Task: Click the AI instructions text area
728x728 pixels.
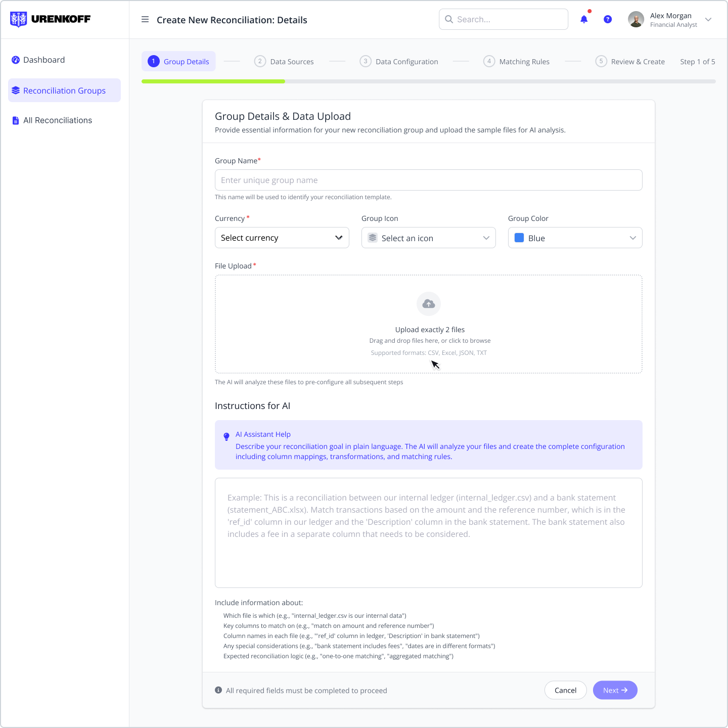Action: [x=429, y=533]
